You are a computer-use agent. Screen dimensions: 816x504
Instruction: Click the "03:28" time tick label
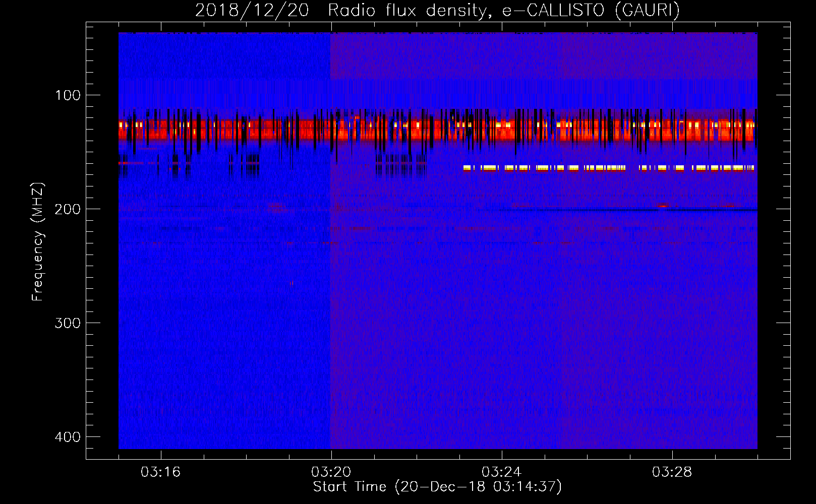[672, 472]
